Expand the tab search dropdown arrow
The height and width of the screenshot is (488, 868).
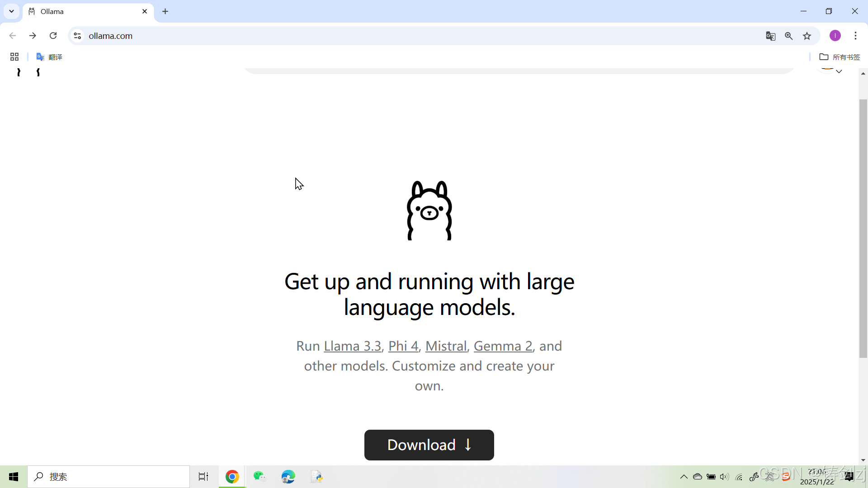click(12, 11)
